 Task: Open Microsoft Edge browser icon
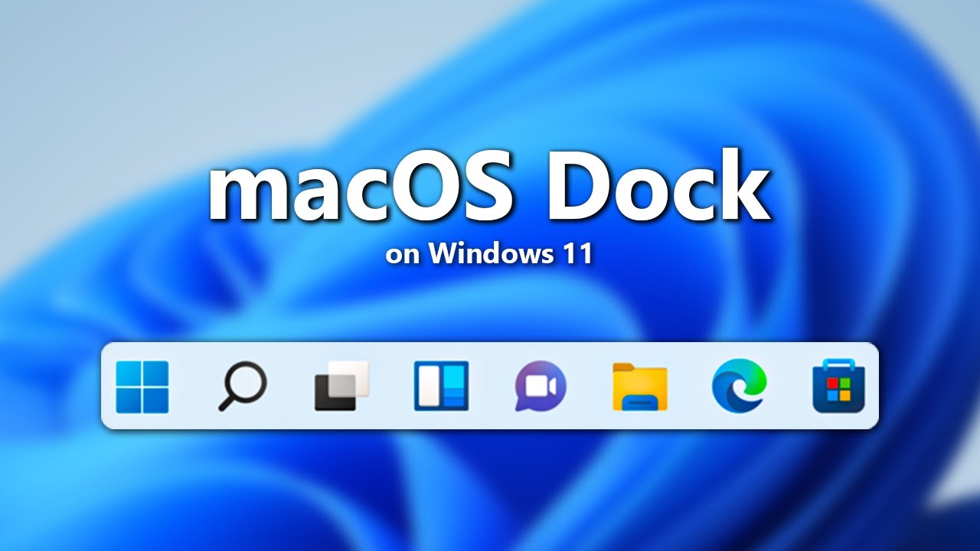click(x=739, y=386)
